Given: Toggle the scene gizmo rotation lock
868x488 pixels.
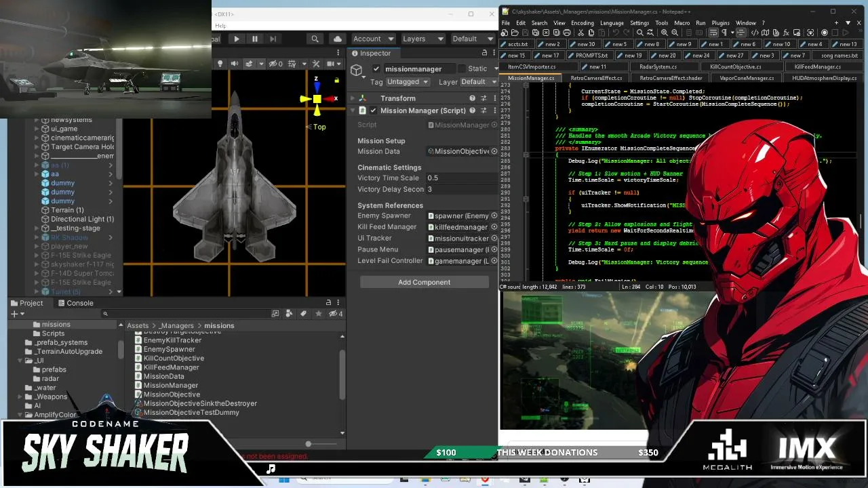Looking at the screenshot, I should click(336, 80).
